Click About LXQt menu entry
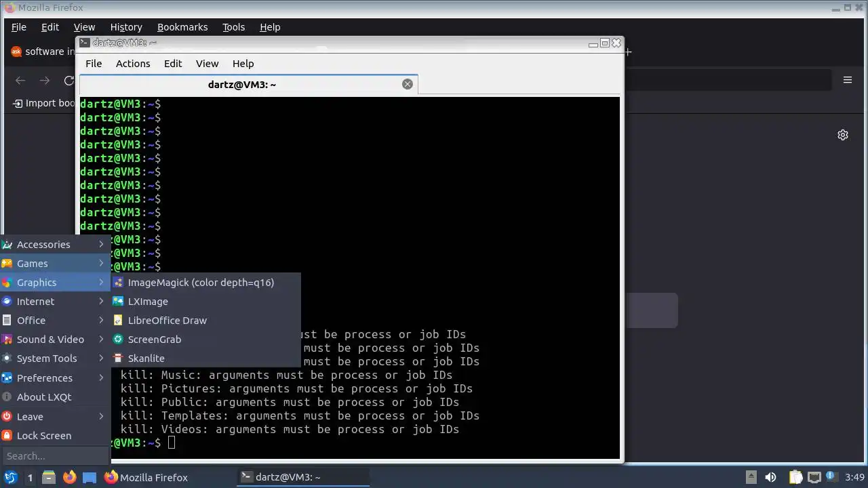This screenshot has width=868, height=488. coord(55,397)
